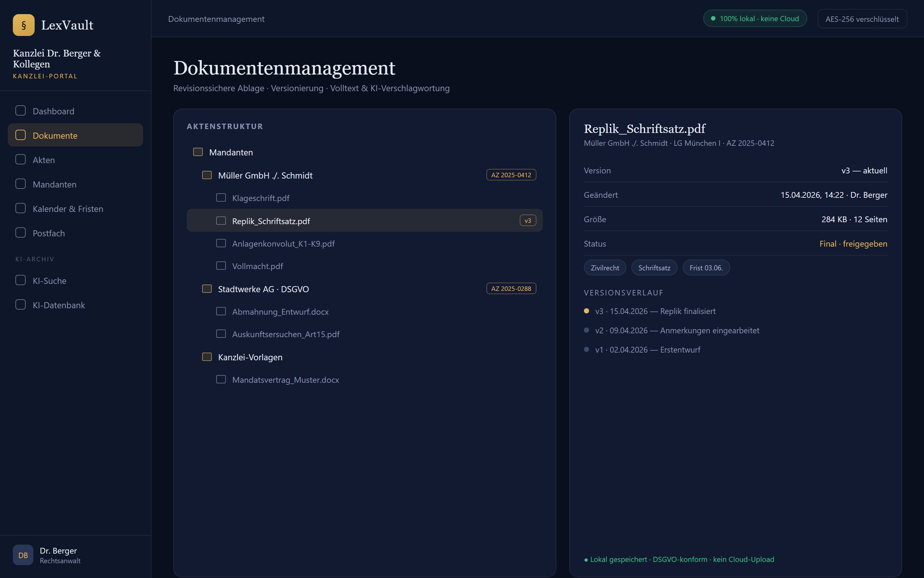This screenshot has height=578, width=924.
Task: Click the AZ 2025-0412 case badge
Action: (511, 175)
